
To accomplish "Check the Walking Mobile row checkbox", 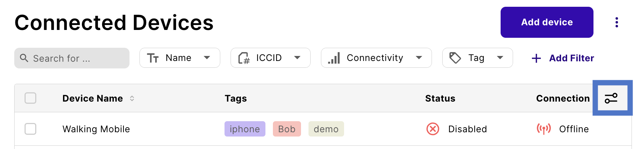I will pos(31,129).
